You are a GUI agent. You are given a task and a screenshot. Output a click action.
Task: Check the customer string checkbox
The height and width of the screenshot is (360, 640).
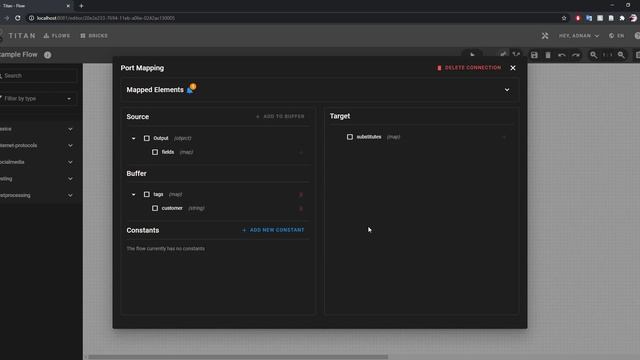click(x=155, y=208)
